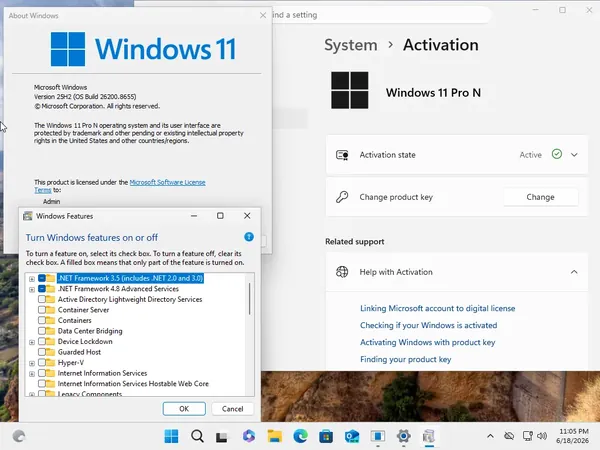
Task: Go back to System breadcrumb
Action: coord(351,45)
